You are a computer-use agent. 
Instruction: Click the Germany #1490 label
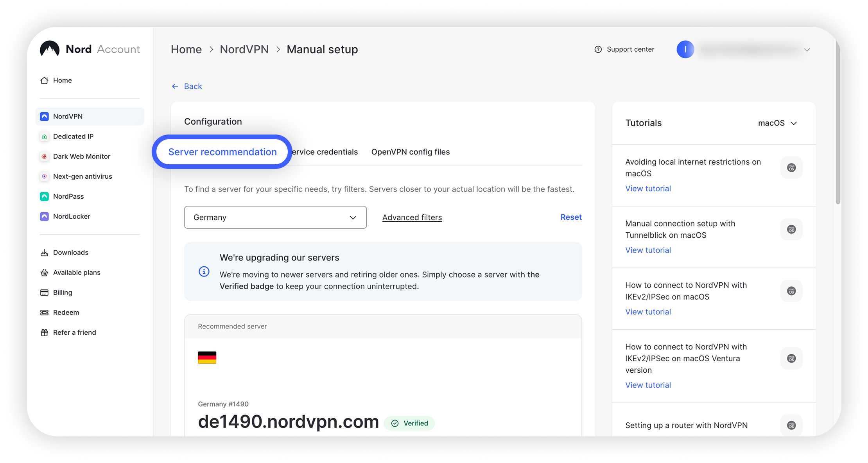[x=223, y=404]
